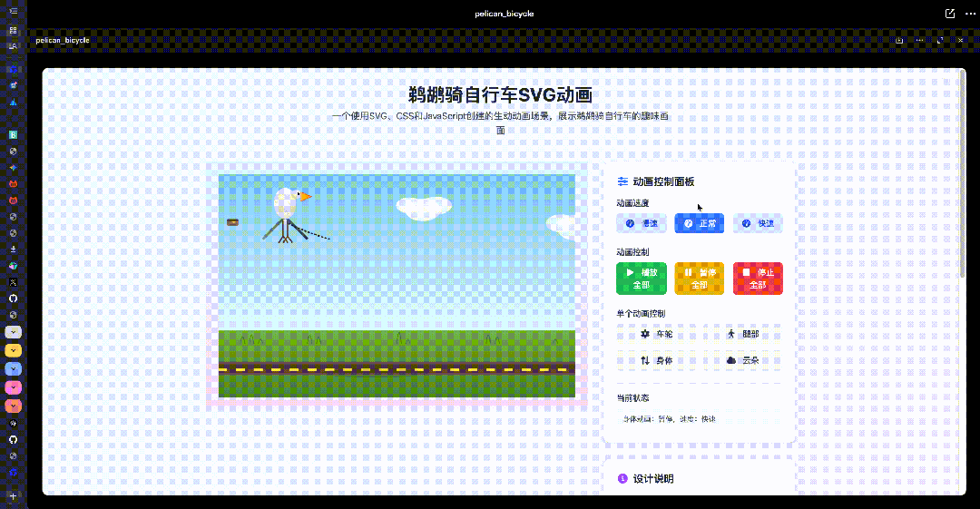Expand the gray folder in left sidebar

tap(13, 332)
